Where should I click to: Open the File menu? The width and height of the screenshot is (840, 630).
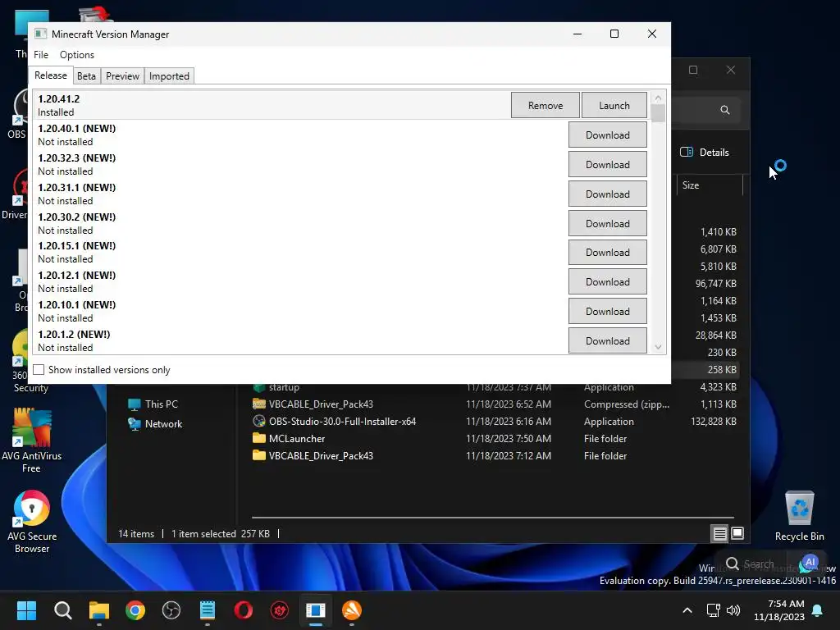[41, 55]
